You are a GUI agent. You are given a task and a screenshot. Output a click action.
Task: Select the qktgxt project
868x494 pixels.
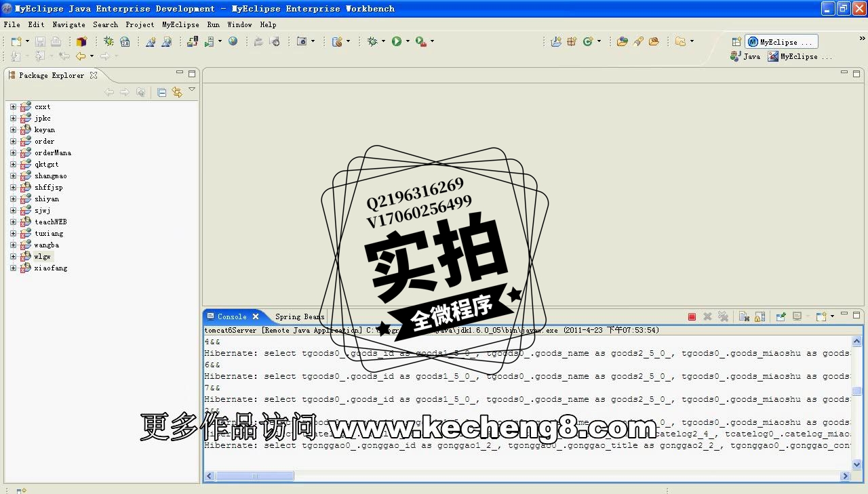[x=47, y=165]
